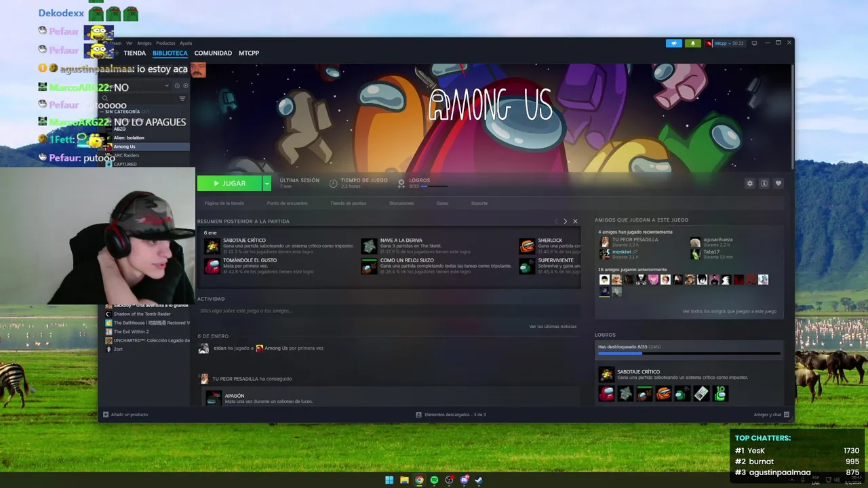Click the blue announcements megaphone icon

[673, 43]
